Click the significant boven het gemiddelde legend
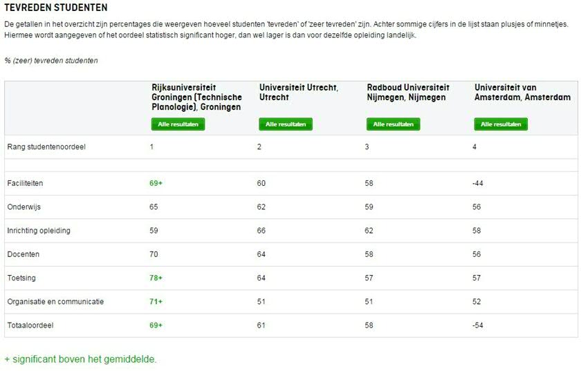Viewport: 588px width, 371px height. coord(80,359)
